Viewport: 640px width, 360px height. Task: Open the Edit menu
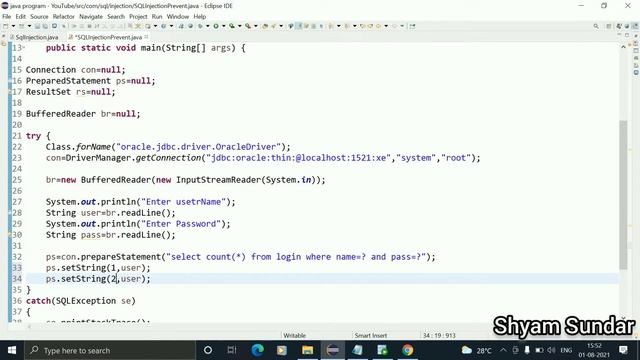tap(20, 17)
